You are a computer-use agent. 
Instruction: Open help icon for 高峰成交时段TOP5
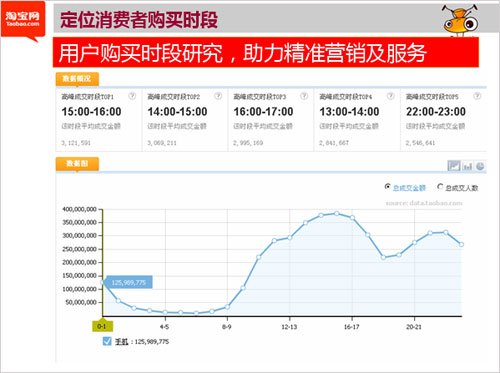point(477,96)
